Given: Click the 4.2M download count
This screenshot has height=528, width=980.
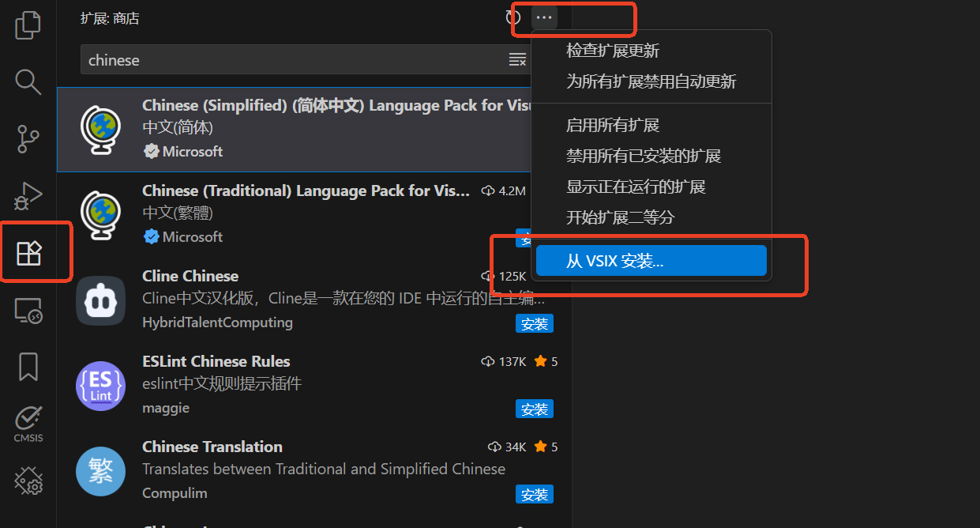Looking at the screenshot, I should [503, 190].
